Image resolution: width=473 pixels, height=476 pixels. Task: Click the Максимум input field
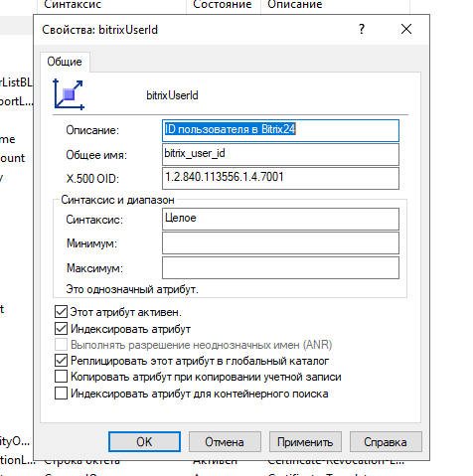(280, 267)
